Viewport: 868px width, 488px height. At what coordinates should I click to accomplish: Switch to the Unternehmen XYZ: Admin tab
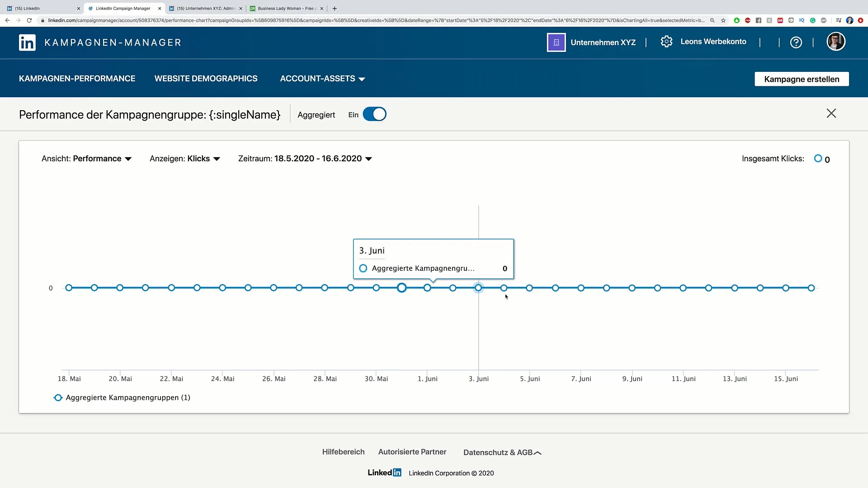(x=206, y=8)
